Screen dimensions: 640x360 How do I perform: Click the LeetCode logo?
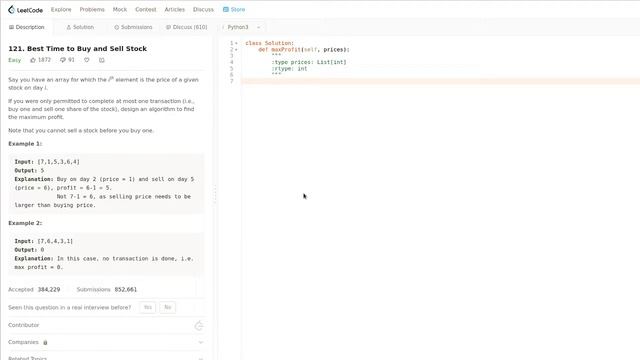point(25,9)
